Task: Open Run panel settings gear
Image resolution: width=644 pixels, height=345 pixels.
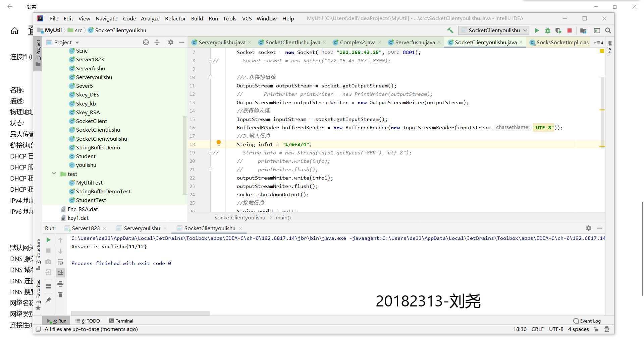Action: (589, 228)
